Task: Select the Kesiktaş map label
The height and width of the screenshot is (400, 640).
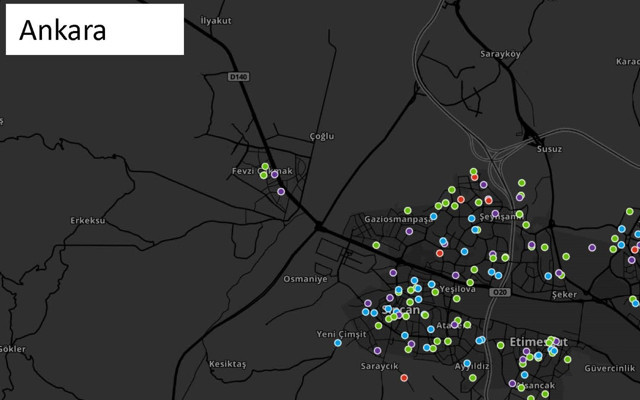Action: click(x=226, y=364)
